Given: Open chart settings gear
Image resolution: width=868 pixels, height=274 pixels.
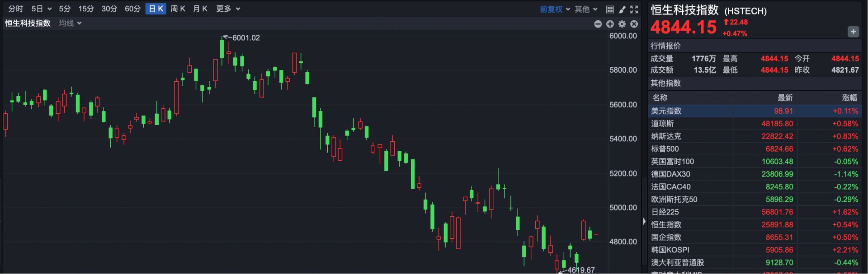Looking at the screenshot, I should tap(622, 24).
